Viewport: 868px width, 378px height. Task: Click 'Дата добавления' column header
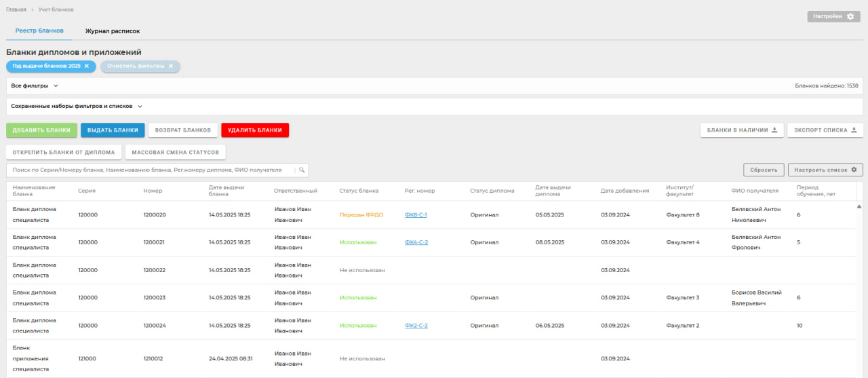click(625, 191)
